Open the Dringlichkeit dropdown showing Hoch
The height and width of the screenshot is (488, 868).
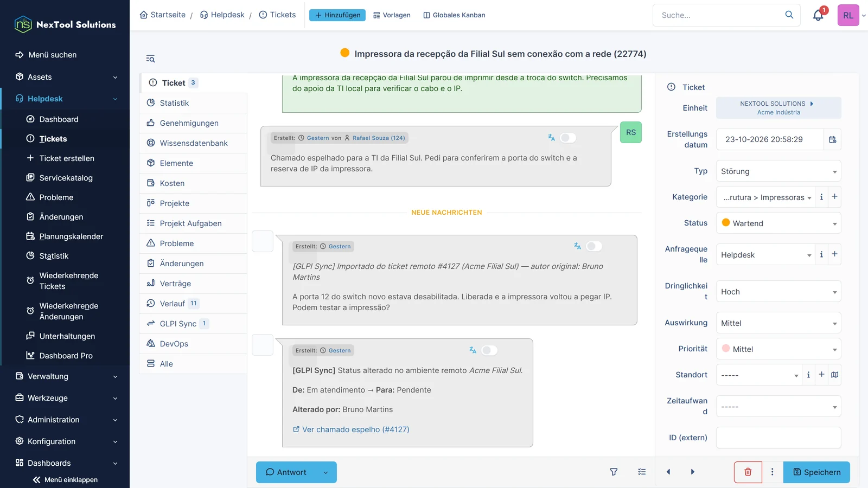point(778,292)
